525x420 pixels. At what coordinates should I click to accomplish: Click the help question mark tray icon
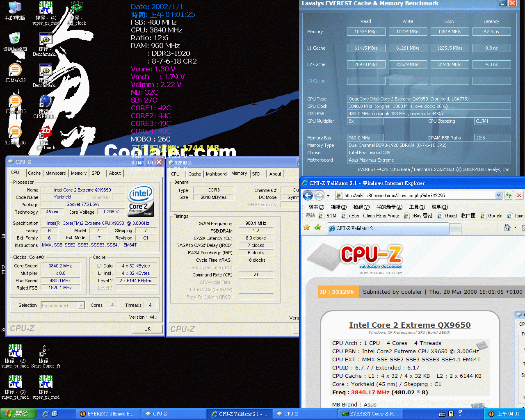pos(451,414)
